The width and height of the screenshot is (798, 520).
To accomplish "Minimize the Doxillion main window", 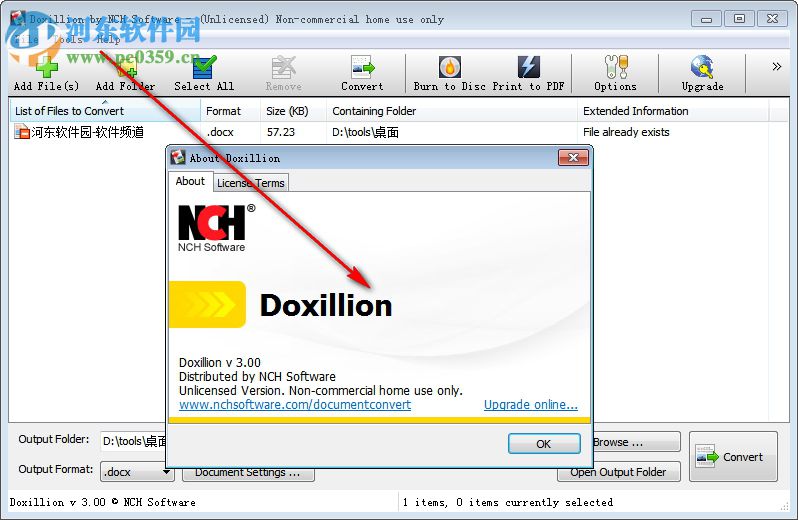I will [x=706, y=19].
